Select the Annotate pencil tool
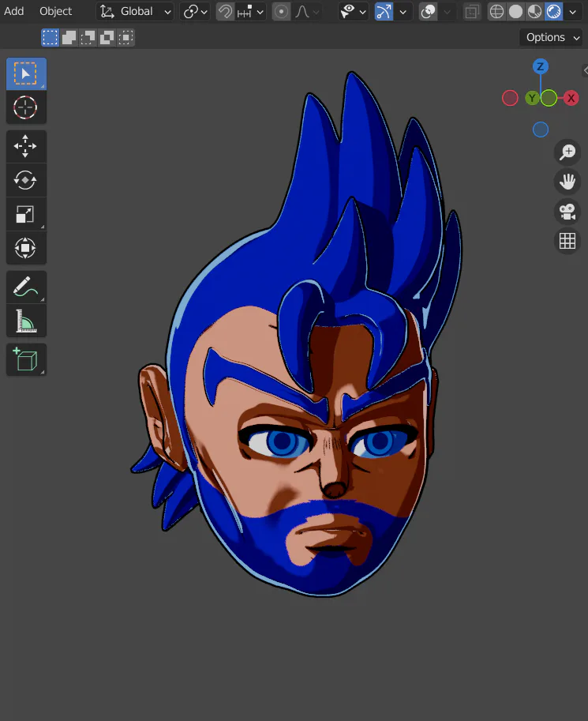 [26, 287]
